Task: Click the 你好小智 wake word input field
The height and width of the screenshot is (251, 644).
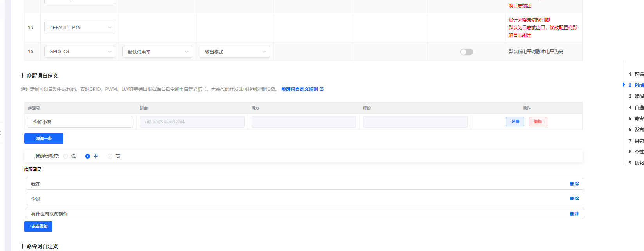Action: 80,122
